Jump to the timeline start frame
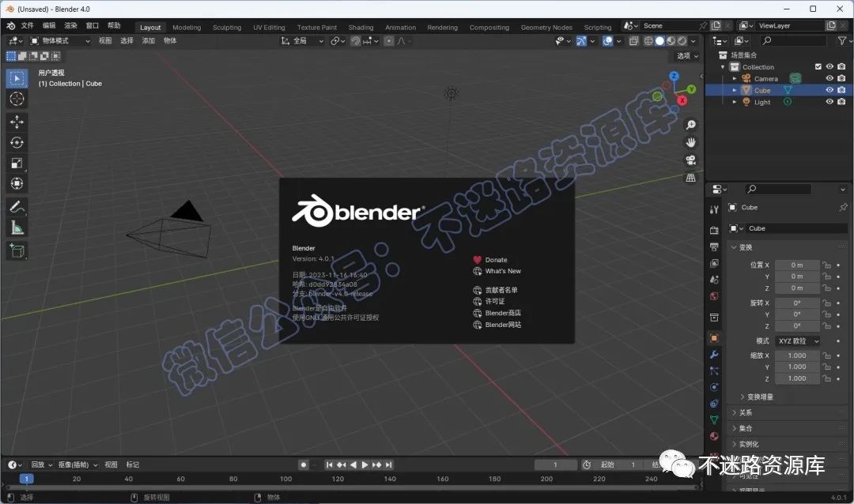854x504 pixels. pyautogui.click(x=329, y=465)
